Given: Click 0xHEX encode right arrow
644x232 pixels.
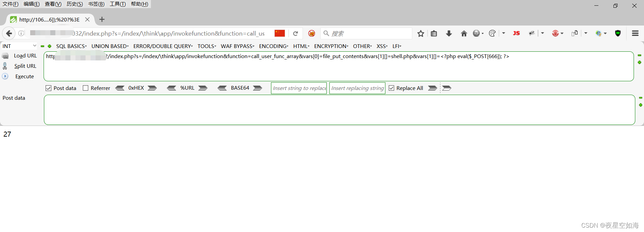Looking at the screenshot, I should [x=152, y=88].
